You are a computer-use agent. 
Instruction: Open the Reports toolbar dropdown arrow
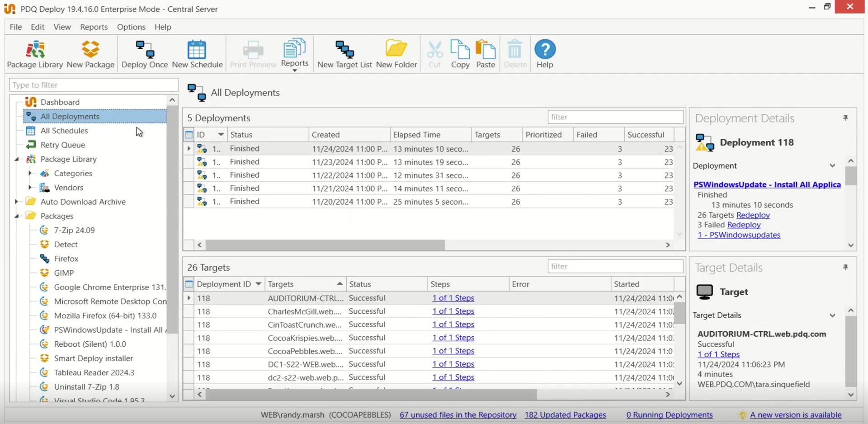click(295, 71)
